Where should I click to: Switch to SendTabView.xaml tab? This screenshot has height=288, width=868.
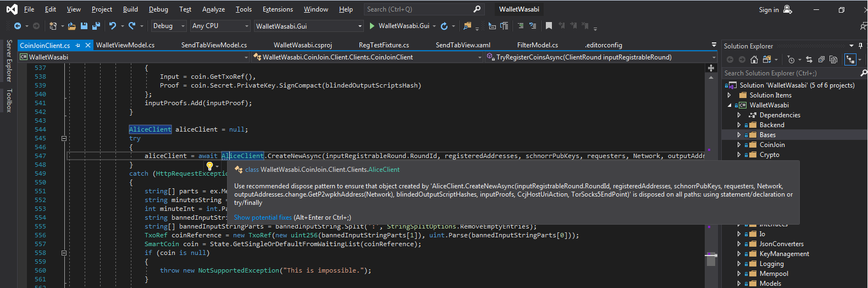click(463, 45)
